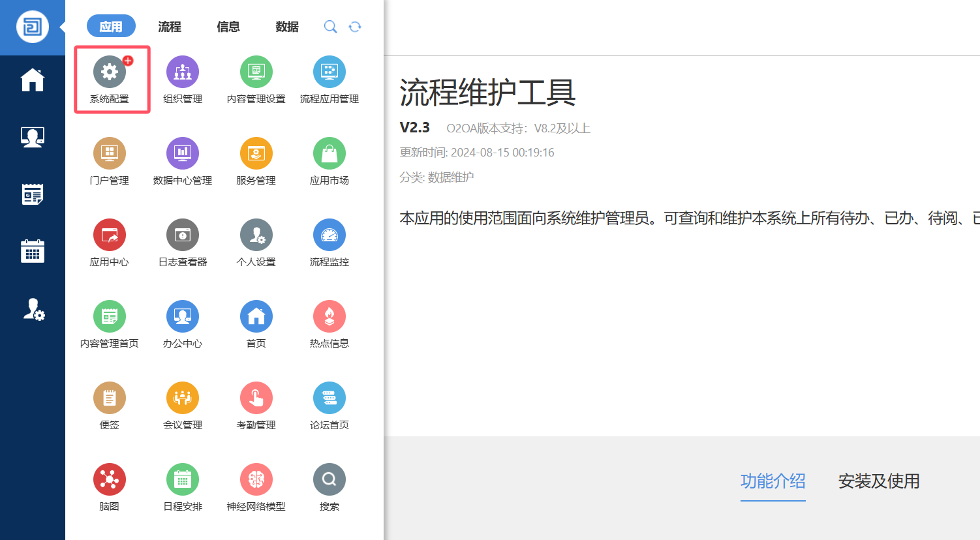This screenshot has height=540, width=980.
Task: Switch to the 流程 tab
Action: tap(170, 27)
